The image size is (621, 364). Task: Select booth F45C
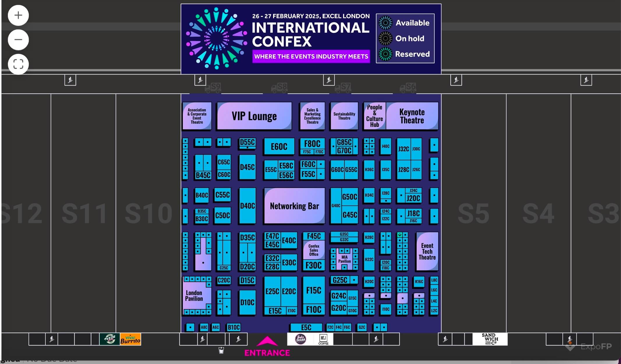coord(314,236)
